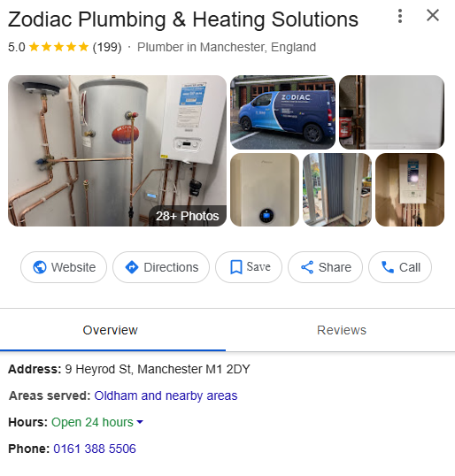Click the globe Website icon
Image resolution: width=455 pixels, height=476 pixels.
pos(40,267)
